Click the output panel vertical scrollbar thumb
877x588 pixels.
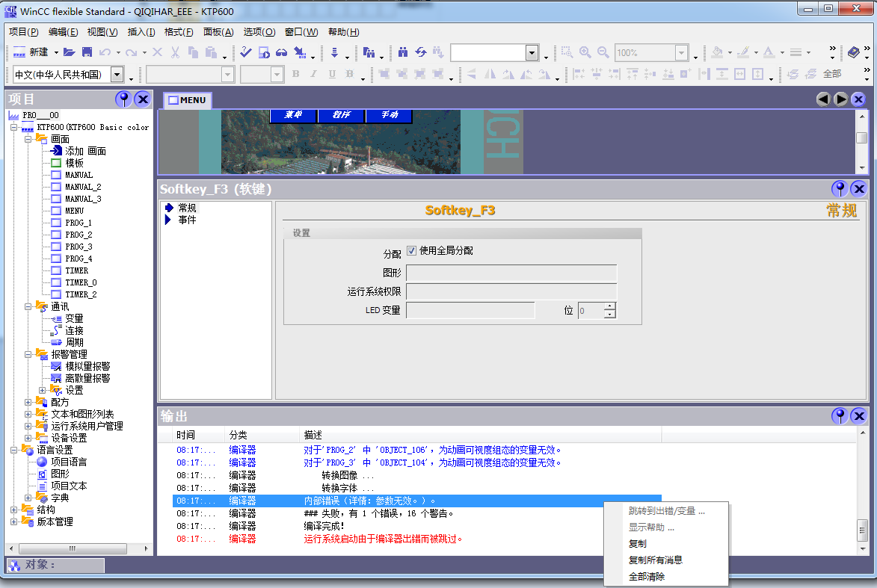(862, 530)
